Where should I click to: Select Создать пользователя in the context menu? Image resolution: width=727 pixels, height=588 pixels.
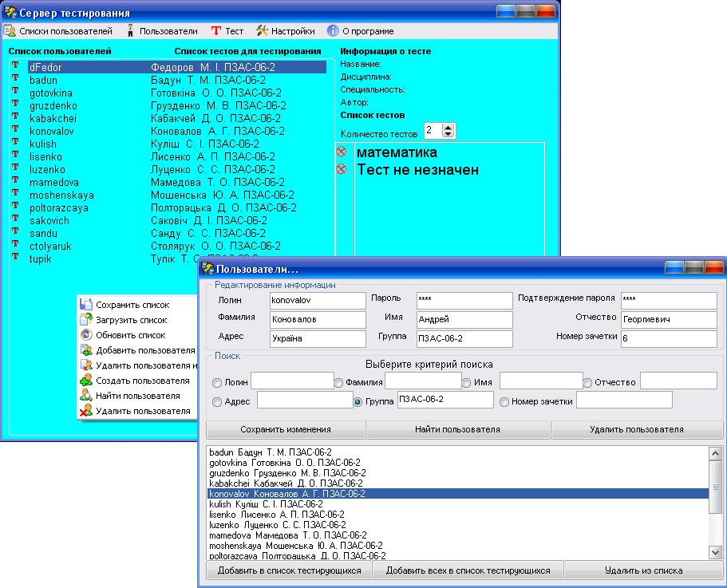(x=142, y=381)
